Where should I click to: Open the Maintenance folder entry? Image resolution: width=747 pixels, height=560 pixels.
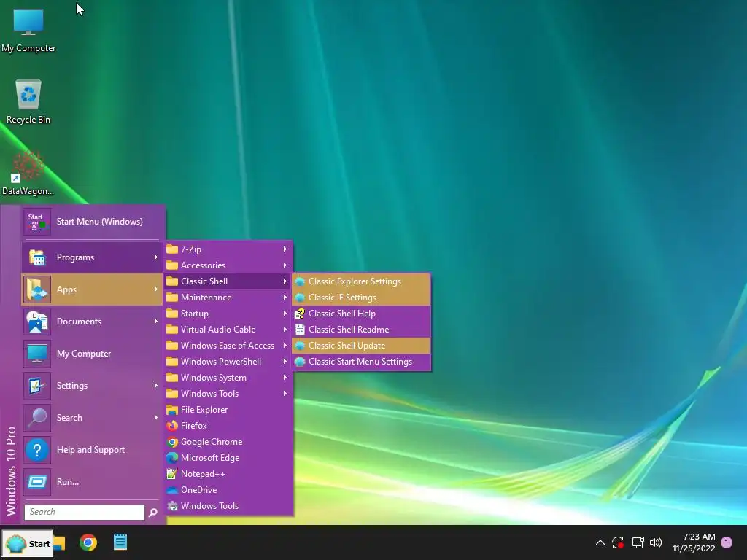click(228, 297)
